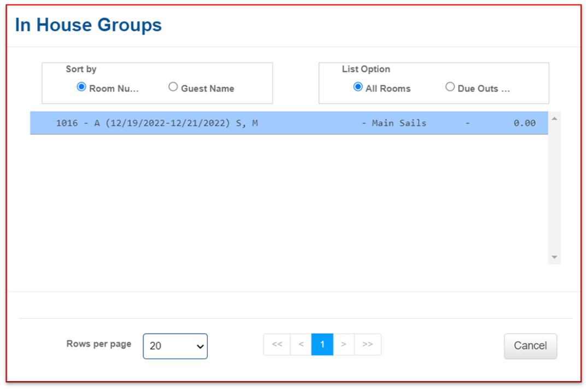Click the 0.00 balance in the row
Screen dimensions: 588x390
coord(524,124)
